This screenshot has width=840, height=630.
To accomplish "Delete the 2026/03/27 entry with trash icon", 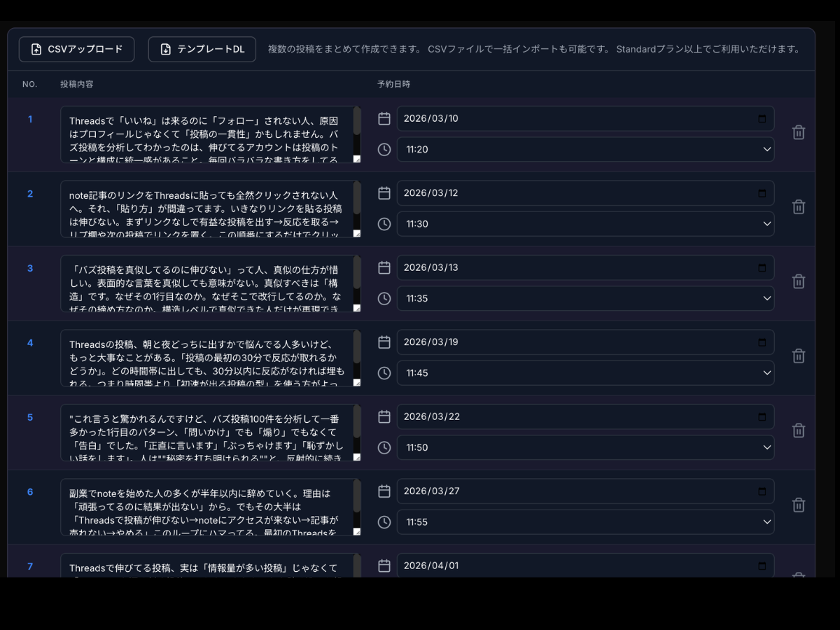I will click(798, 505).
